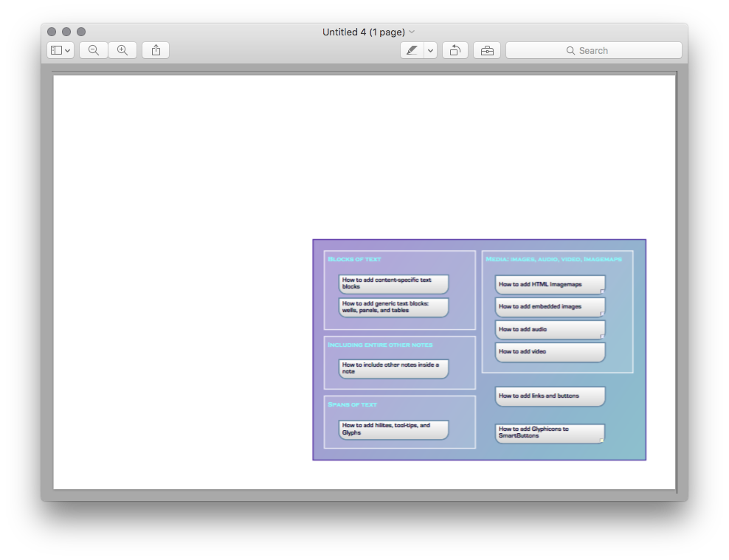This screenshot has height=560, width=729.
Task: Click 'How to add Glyphicons to SmartButtons'
Action: [x=549, y=433]
